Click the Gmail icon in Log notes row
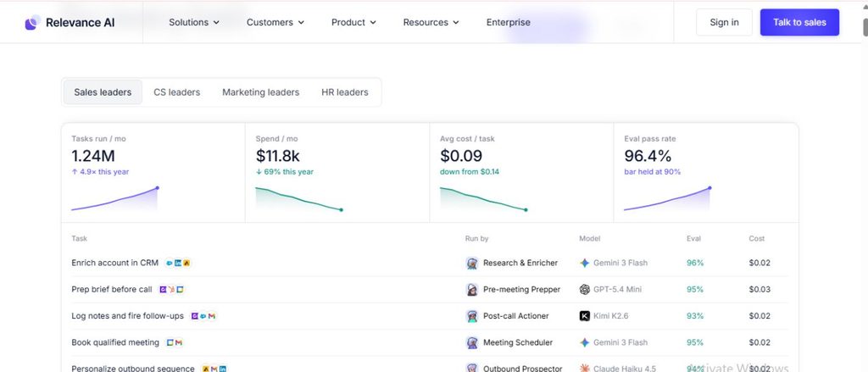Screen dimensions: 868x372 [211, 316]
